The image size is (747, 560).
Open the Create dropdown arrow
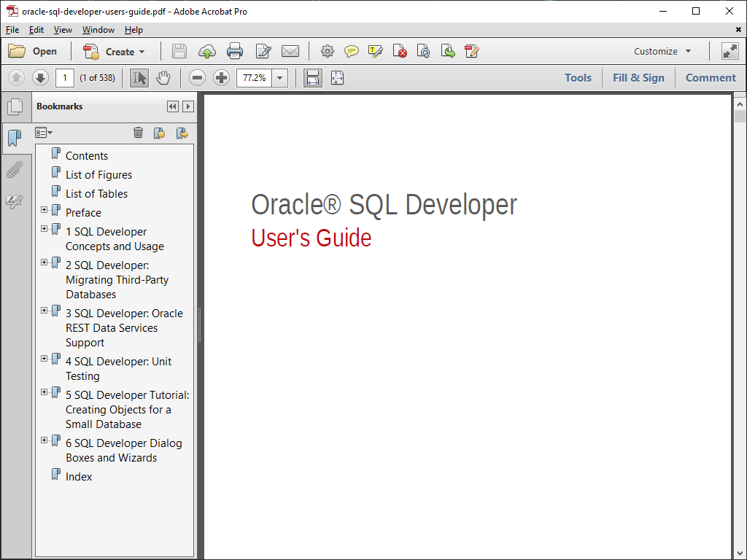point(142,52)
